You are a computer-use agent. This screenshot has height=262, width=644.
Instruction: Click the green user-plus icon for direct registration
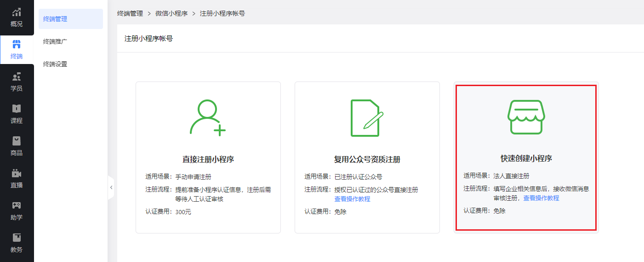(x=208, y=118)
